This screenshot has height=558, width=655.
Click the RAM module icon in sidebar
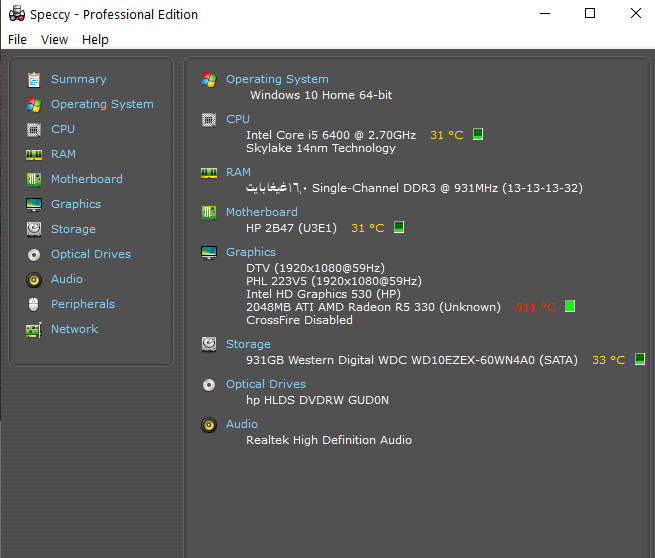tap(34, 154)
